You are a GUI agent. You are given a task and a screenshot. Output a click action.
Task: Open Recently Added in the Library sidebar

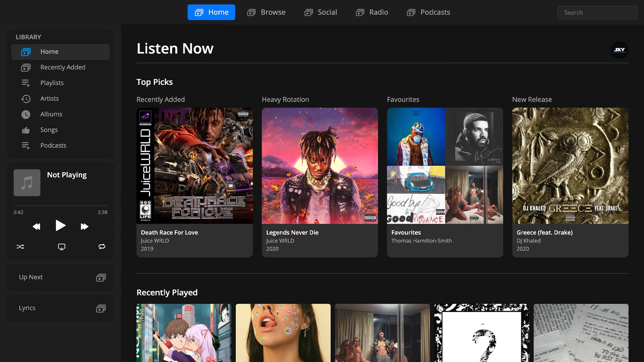(x=60, y=67)
